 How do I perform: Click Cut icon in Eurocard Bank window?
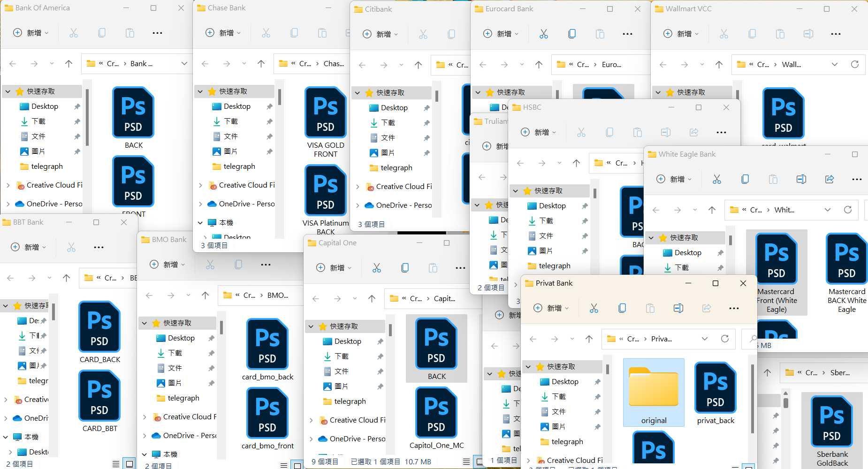(x=544, y=34)
